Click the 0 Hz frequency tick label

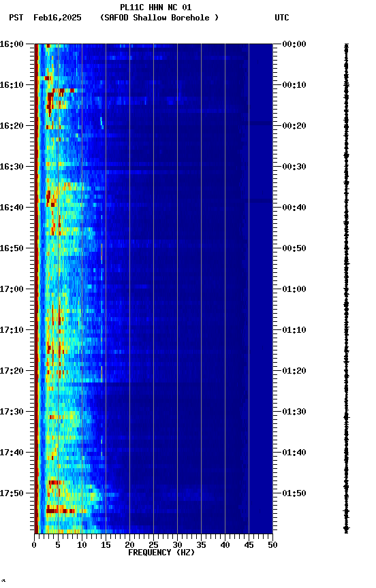(34, 545)
